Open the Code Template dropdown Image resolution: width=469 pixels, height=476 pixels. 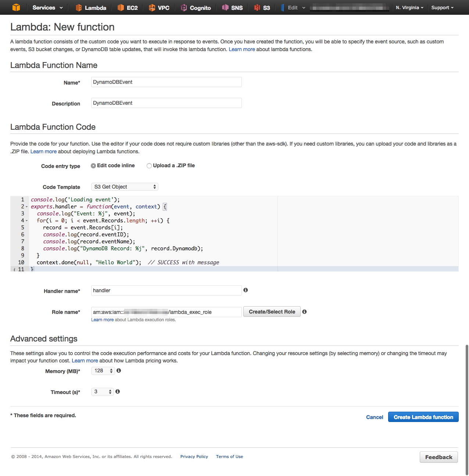[x=125, y=187]
